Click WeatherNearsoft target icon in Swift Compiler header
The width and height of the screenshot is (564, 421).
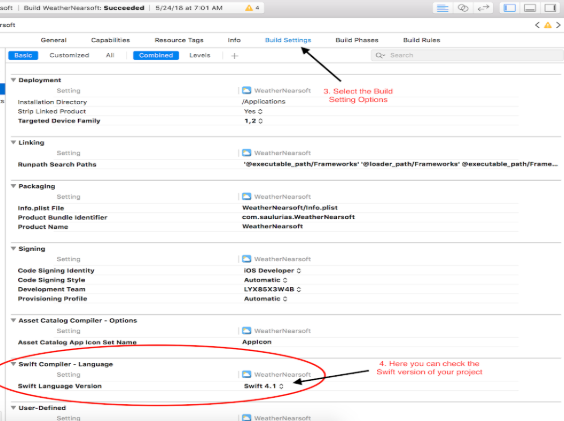click(246, 375)
